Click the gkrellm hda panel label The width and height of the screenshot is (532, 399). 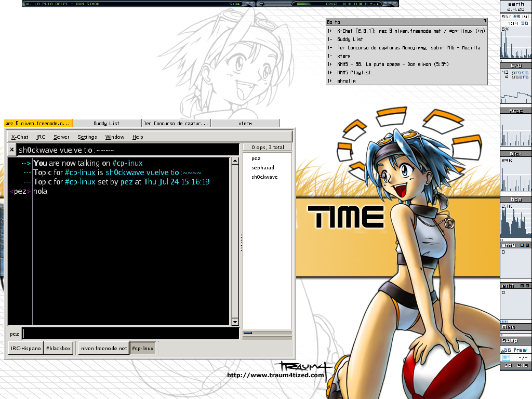click(516, 199)
